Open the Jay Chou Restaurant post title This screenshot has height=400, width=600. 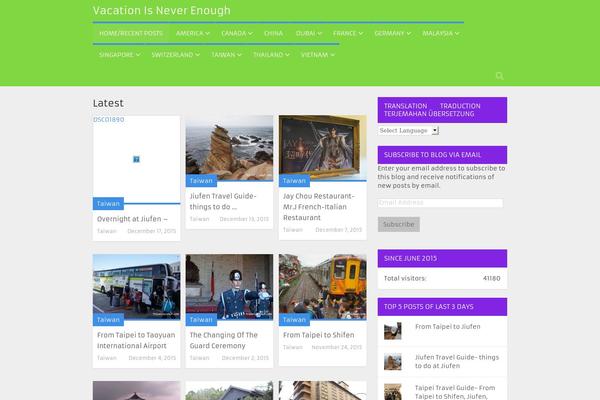point(319,207)
